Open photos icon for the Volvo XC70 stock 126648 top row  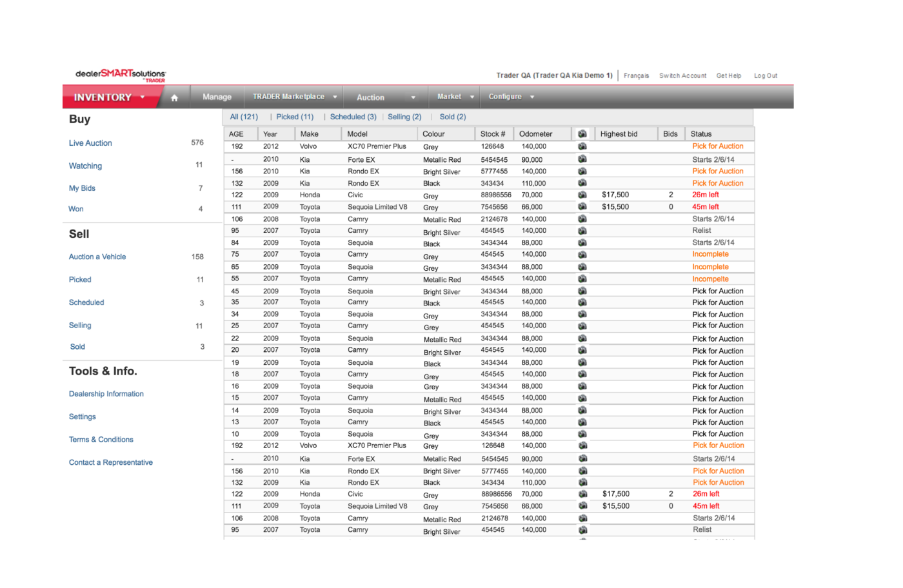click(582, 146)
